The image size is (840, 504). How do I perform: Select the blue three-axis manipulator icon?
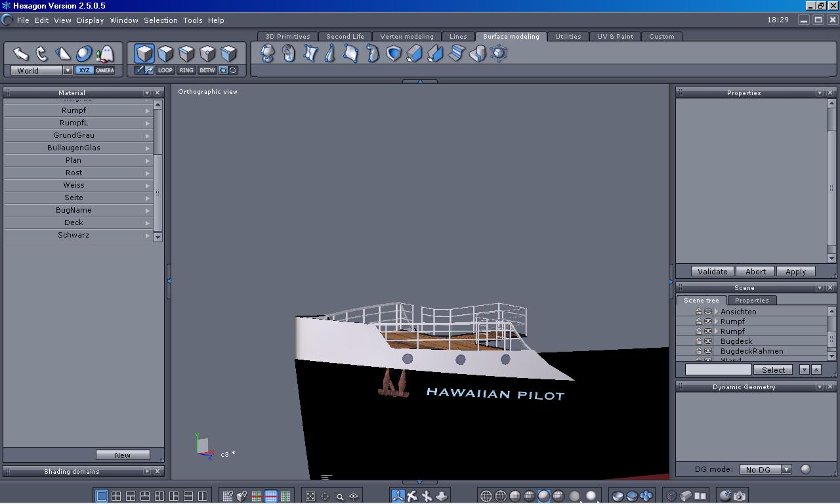398,496
